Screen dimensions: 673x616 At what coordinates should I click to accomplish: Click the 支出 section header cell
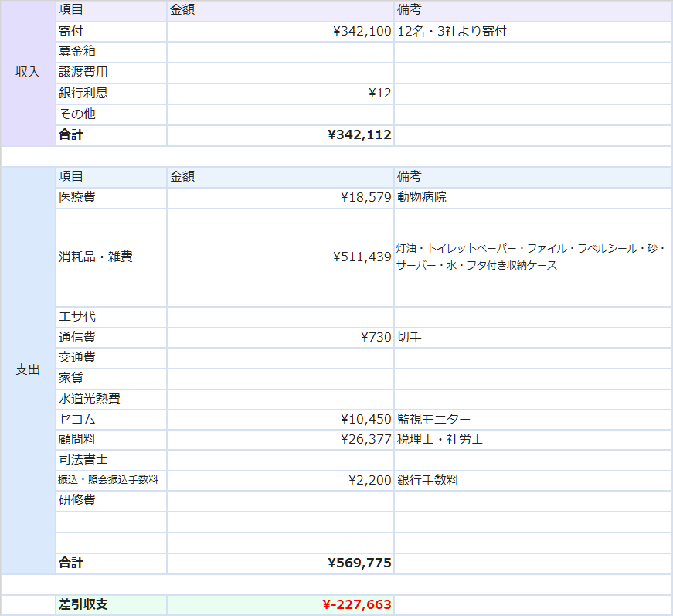(x=28, y=370)
